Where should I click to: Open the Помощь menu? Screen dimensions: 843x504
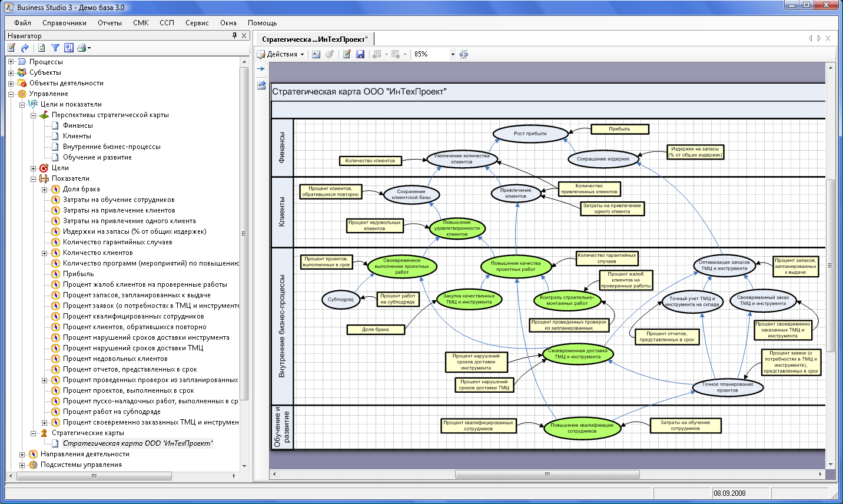(x=262, y=23)
